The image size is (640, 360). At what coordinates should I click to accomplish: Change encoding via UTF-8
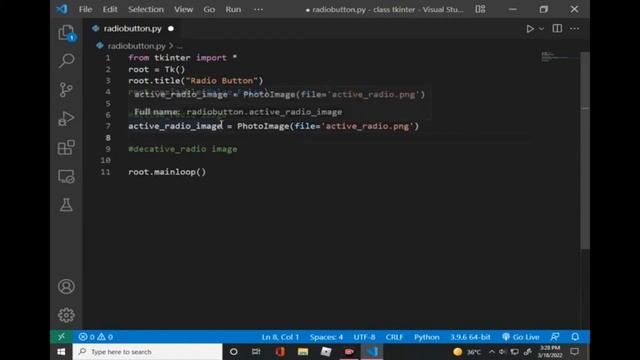[x=364, y=337]
